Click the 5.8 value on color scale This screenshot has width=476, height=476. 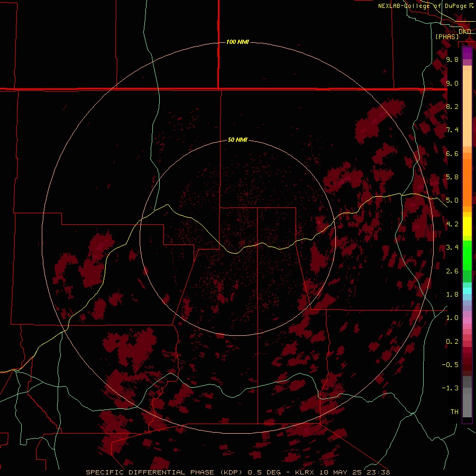[452, 177]
